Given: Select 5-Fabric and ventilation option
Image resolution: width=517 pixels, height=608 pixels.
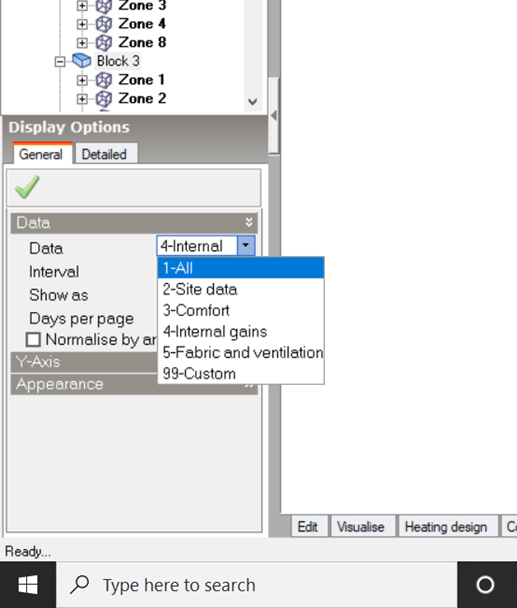Looking at the screenshot, I should pyautogui.click(x=241, y=352).
